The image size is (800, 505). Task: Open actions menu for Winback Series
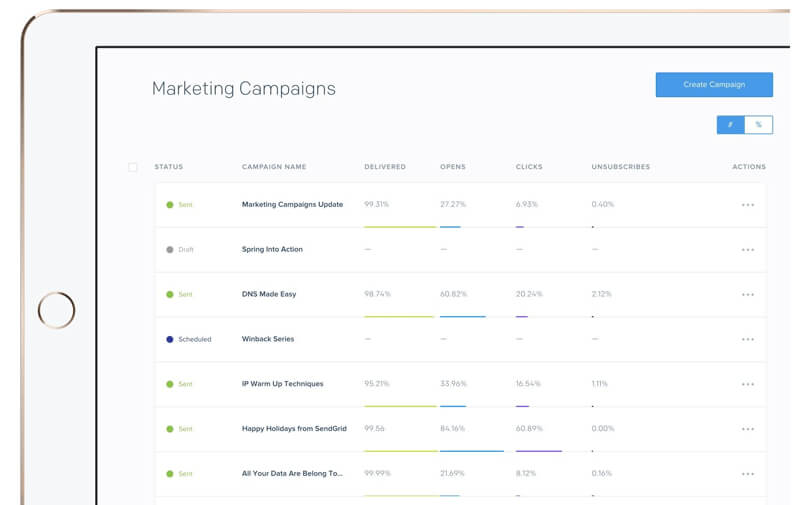748,339
